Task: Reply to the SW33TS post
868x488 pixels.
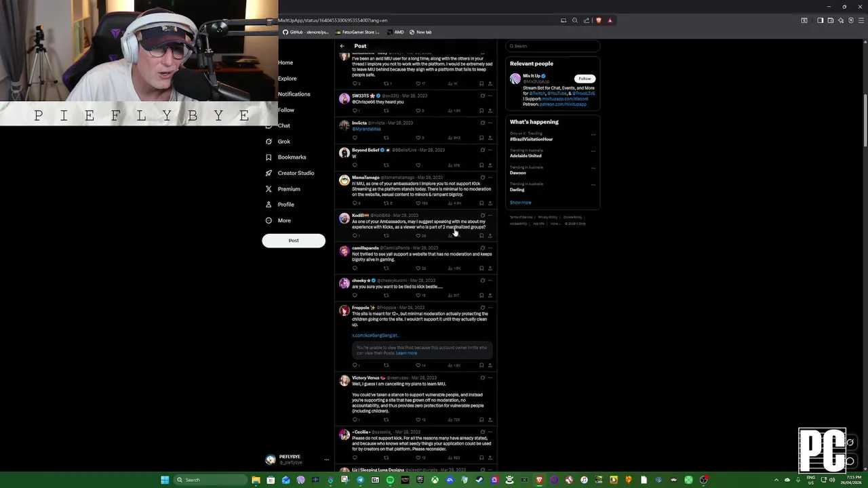Action: pos(355,110)
